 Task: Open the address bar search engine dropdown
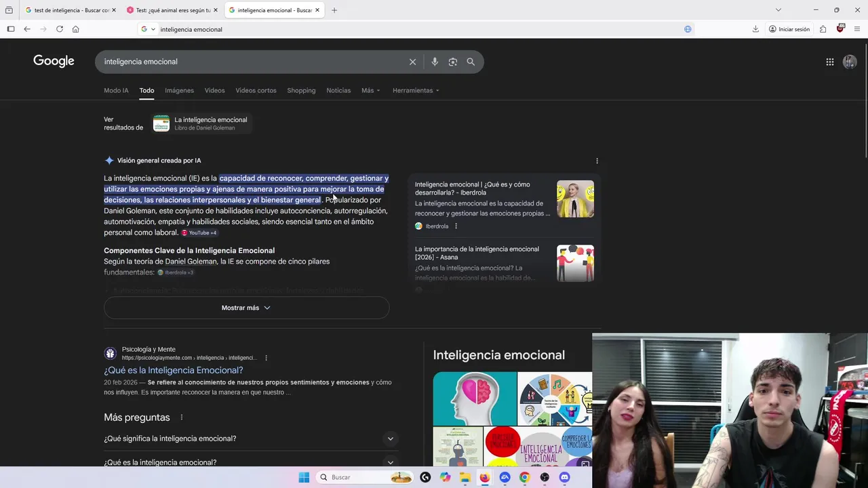point(149,29)
